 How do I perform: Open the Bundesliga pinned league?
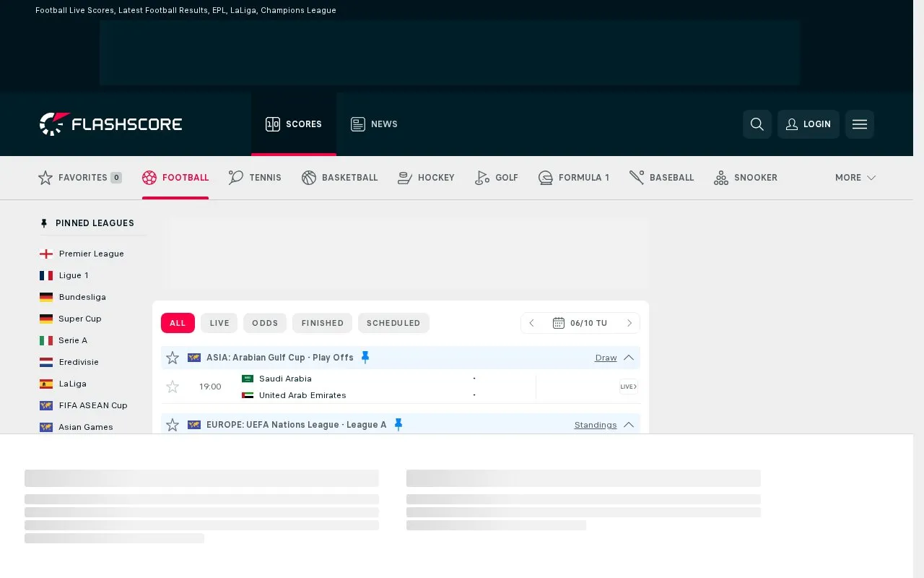(82, 297)
